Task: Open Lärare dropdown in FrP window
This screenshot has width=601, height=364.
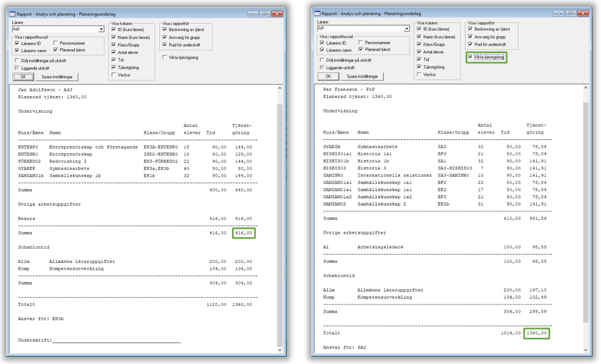Action: pos(406,29)
